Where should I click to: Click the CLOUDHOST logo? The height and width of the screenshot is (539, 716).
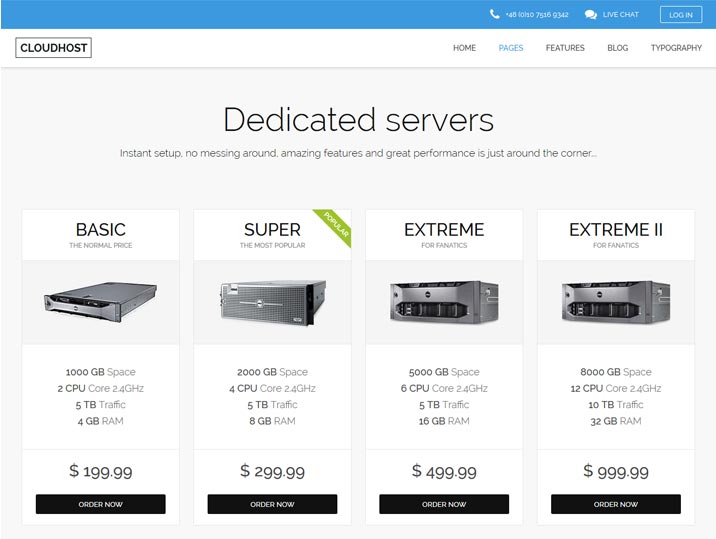coord(53,48)
